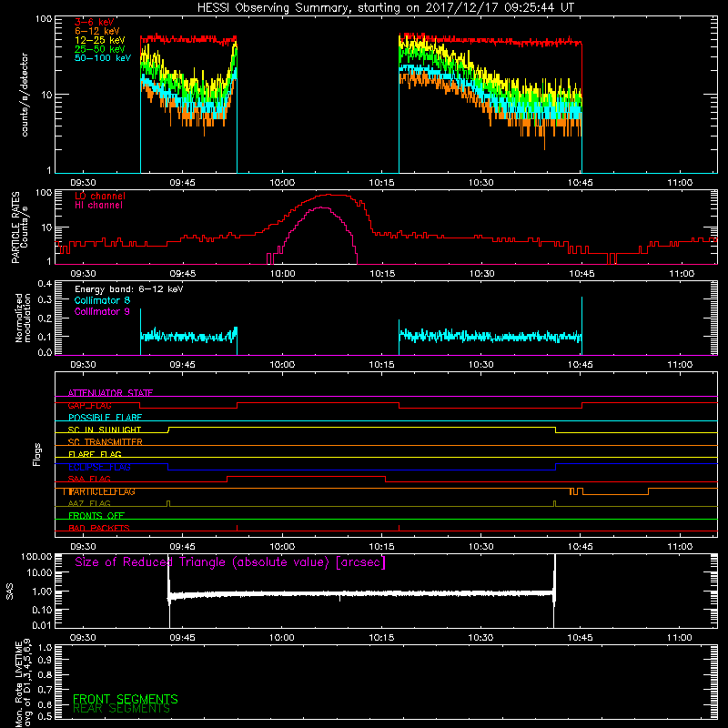Click the rotated Flags axis title

[x=36, y=454]
